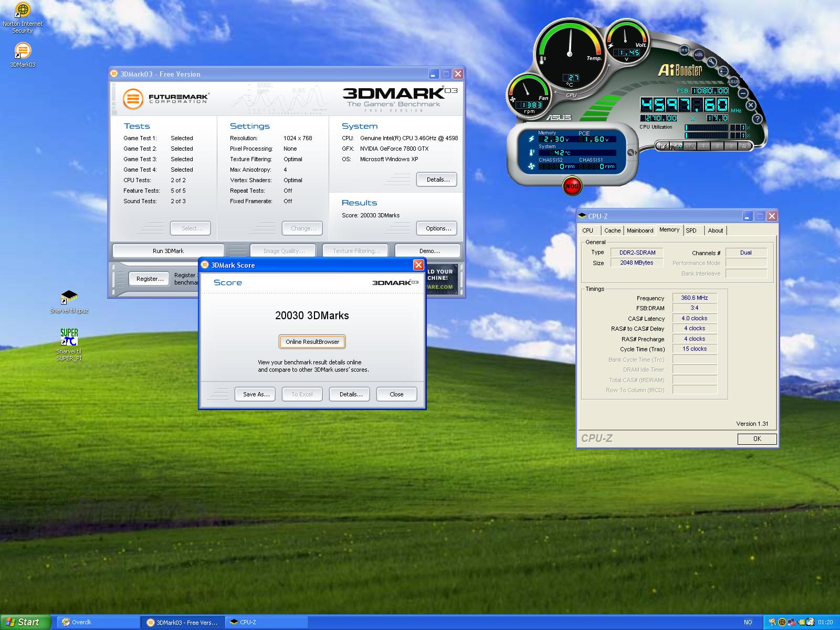Switch to the Mainboard tab in CPU-Z
Screen dimensions: 840x630
640,230
